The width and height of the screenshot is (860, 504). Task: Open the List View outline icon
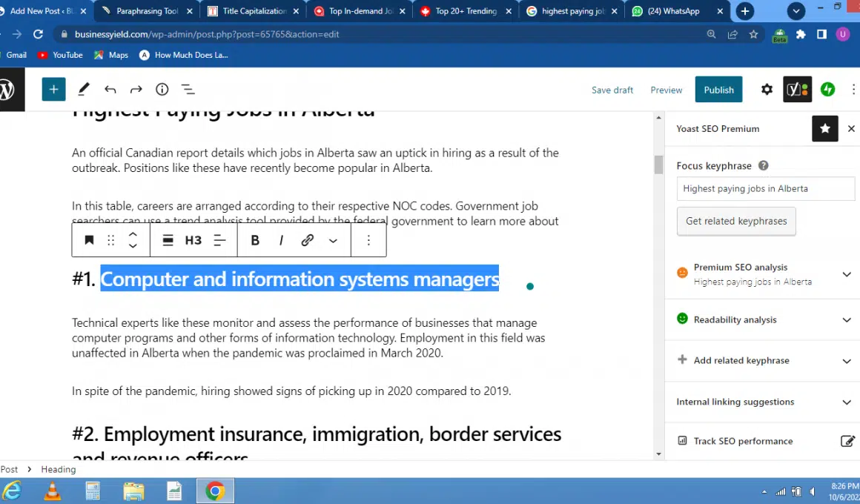tap(188, 90)
